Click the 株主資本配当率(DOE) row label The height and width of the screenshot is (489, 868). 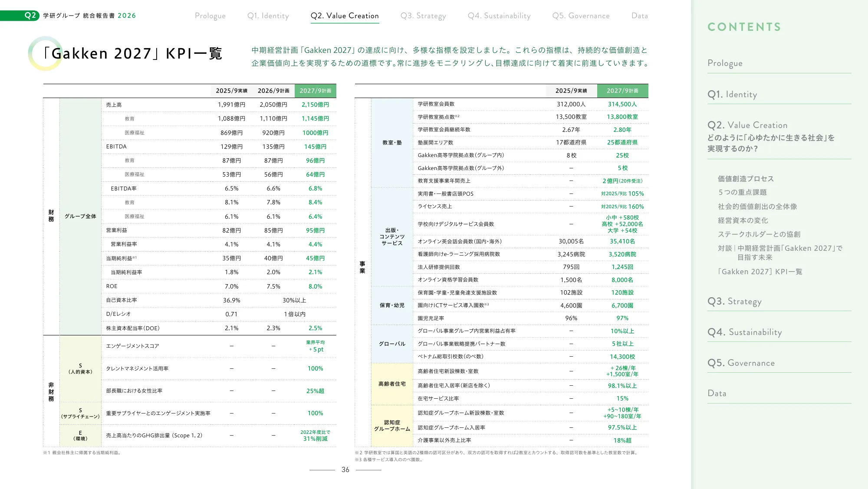tap(133, 328)
